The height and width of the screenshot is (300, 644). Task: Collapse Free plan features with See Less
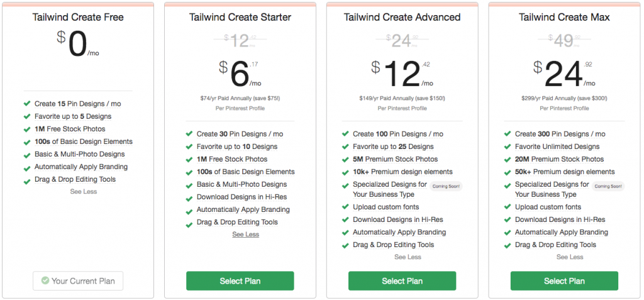point(84,191)
